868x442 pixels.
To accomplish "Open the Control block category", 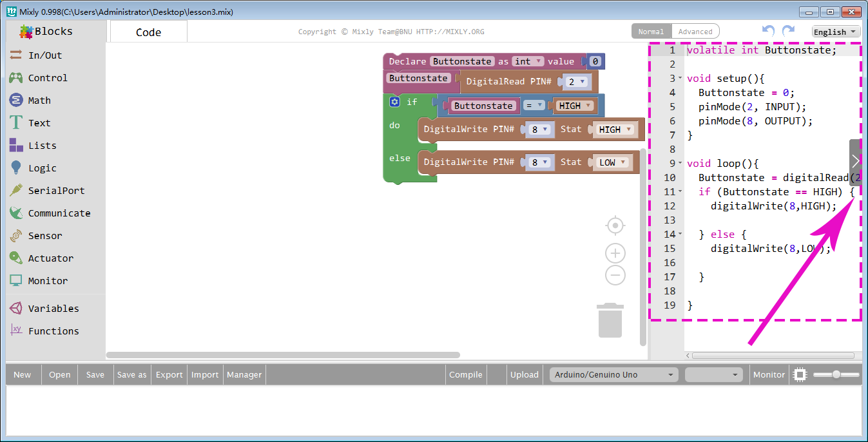I will (x=48, y=78).
